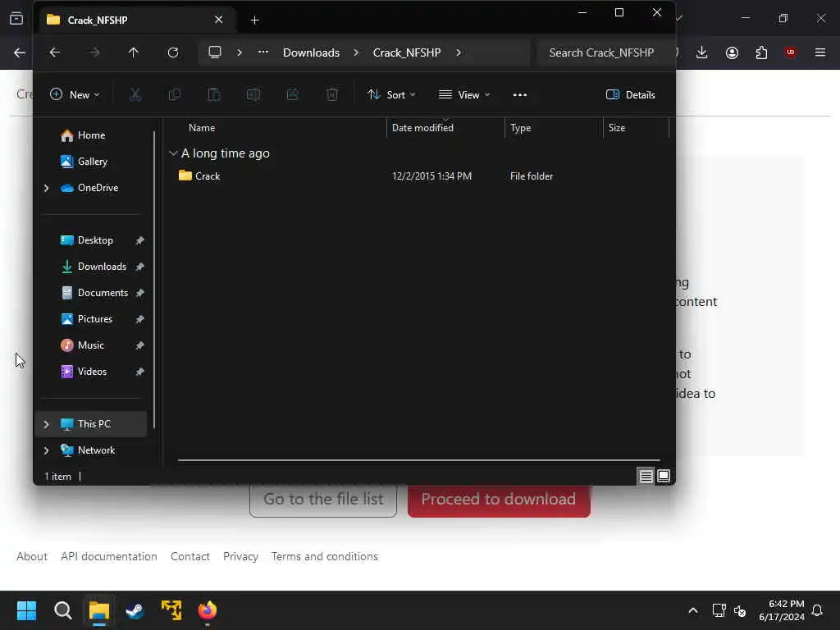Go back in File Explorer
The width and height of the screenshot is (840, 630).
pos(55,52)
